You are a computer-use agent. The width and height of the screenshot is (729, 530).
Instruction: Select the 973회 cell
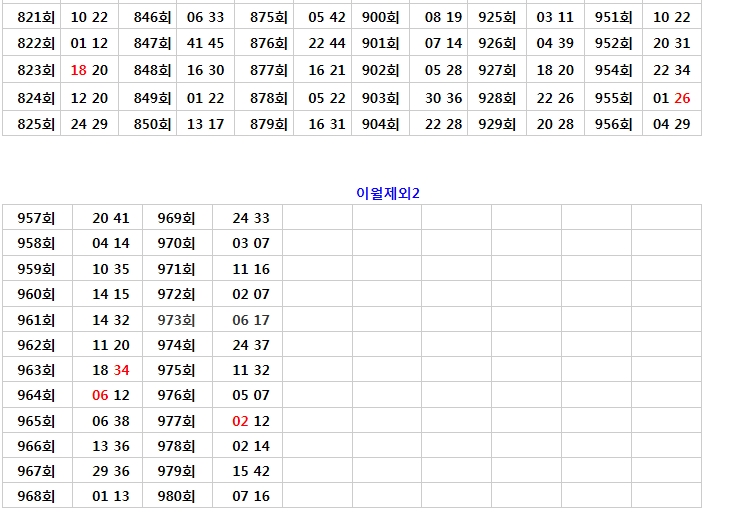[x=176, y=320]
